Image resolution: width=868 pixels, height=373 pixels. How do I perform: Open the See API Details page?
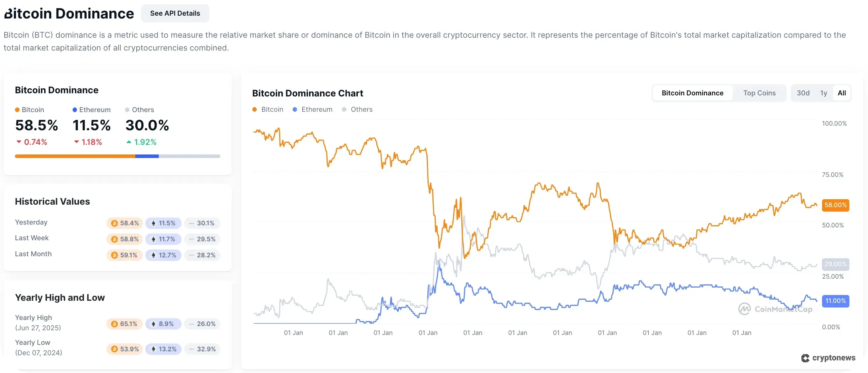tap(175, 13)
